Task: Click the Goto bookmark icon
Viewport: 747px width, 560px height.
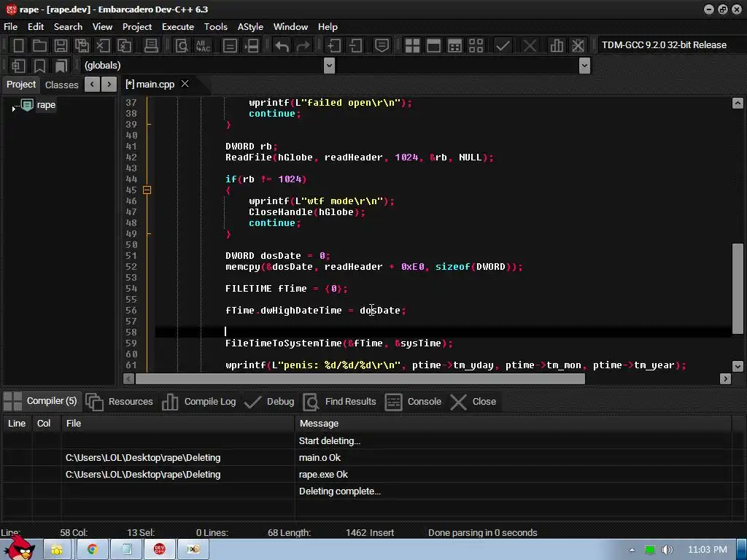Action: (61, 66)
